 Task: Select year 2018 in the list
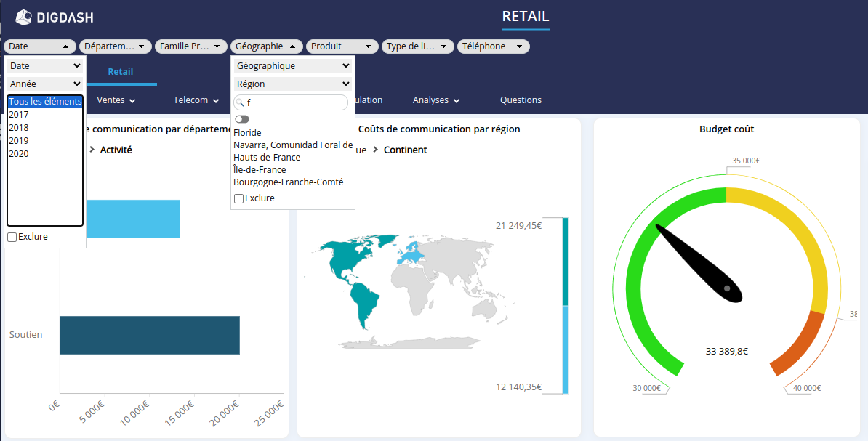(x=45, y=128)
